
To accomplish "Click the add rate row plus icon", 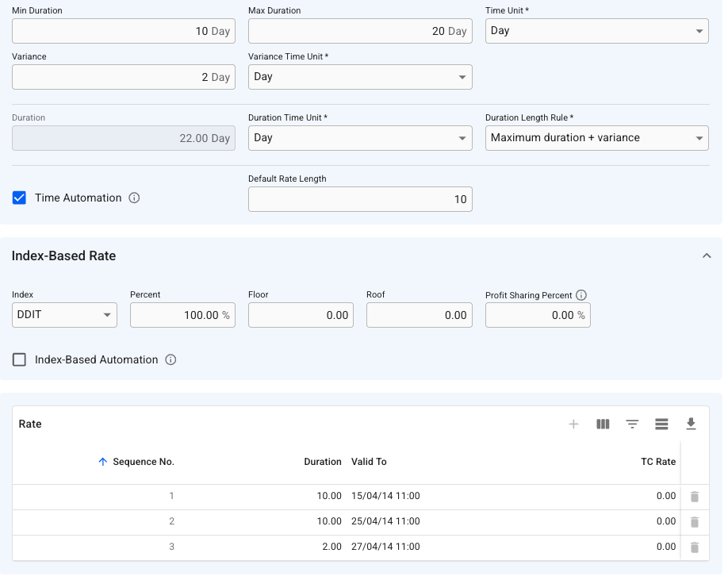I will click(x=573, y=424).
